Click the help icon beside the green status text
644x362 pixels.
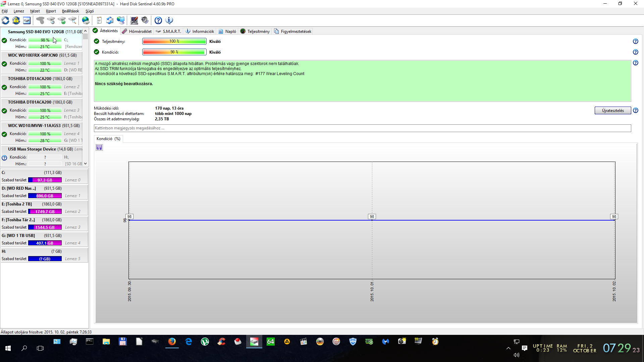tap(636, 63)
